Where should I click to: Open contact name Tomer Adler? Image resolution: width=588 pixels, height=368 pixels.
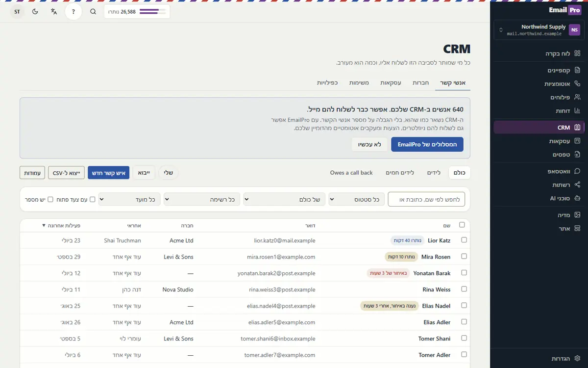[x=435, y=355]
